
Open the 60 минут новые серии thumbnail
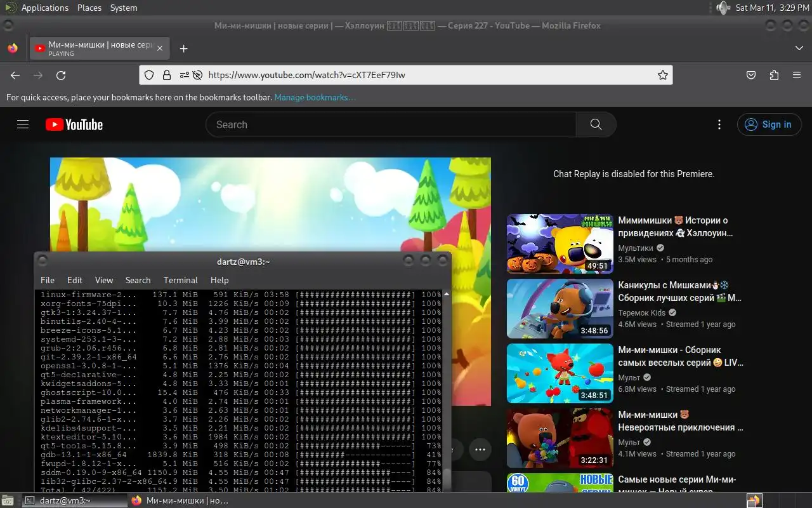click(560, 483)
